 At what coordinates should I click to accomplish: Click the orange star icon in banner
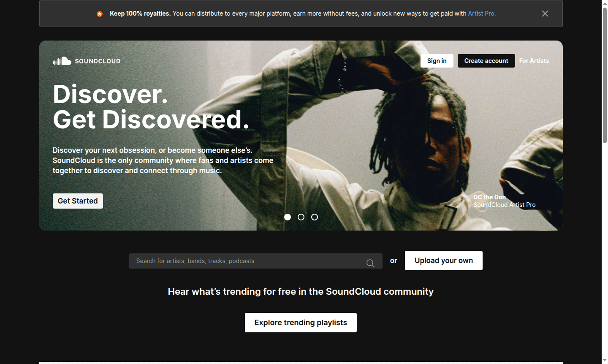(x=100, y=14)
